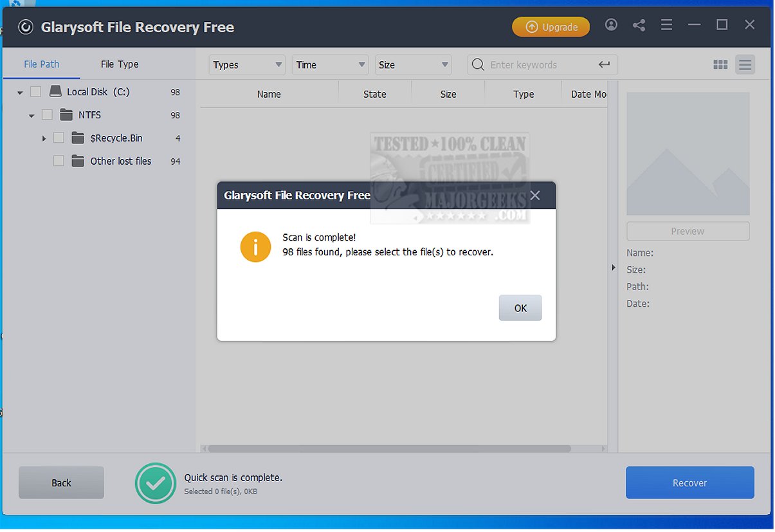
Task: Click the blue Recover button
Action: [689, 482]
